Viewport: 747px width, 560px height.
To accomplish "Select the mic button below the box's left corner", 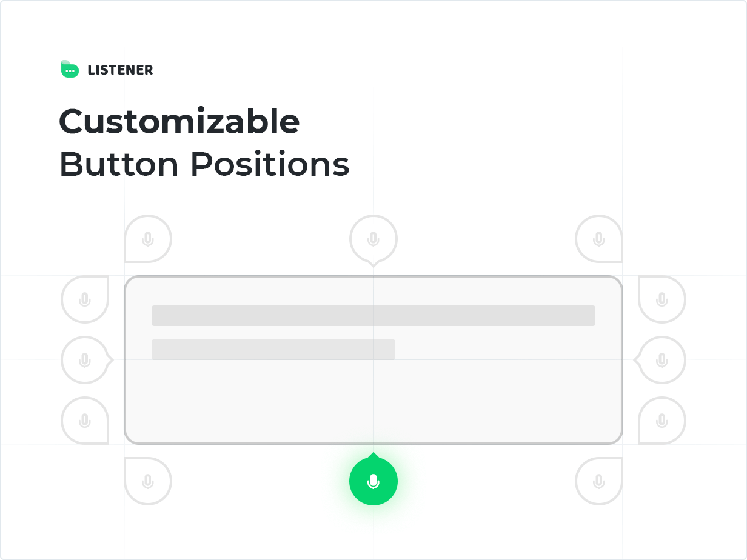I will point(148,481).
